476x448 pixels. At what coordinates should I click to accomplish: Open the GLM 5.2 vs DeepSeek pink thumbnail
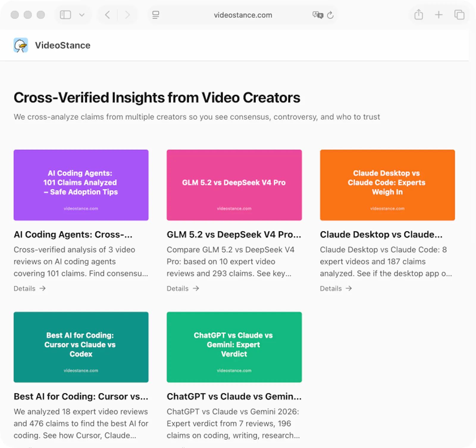234,185
